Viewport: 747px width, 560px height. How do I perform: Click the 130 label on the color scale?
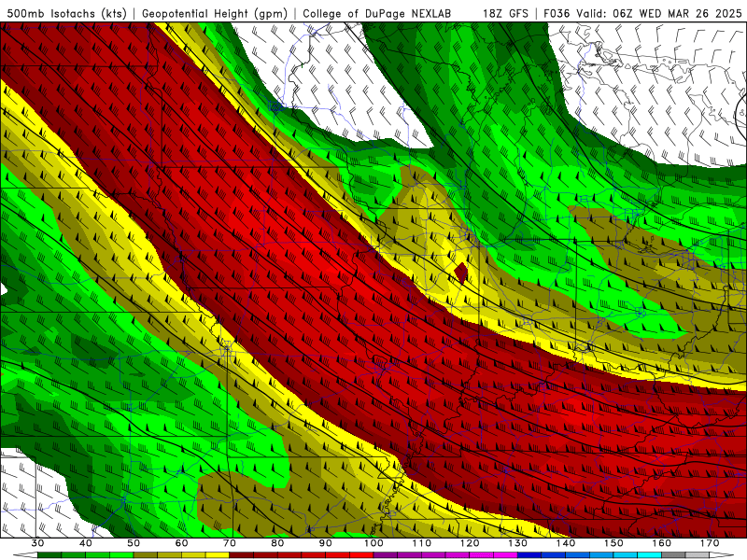click(517, 543)
